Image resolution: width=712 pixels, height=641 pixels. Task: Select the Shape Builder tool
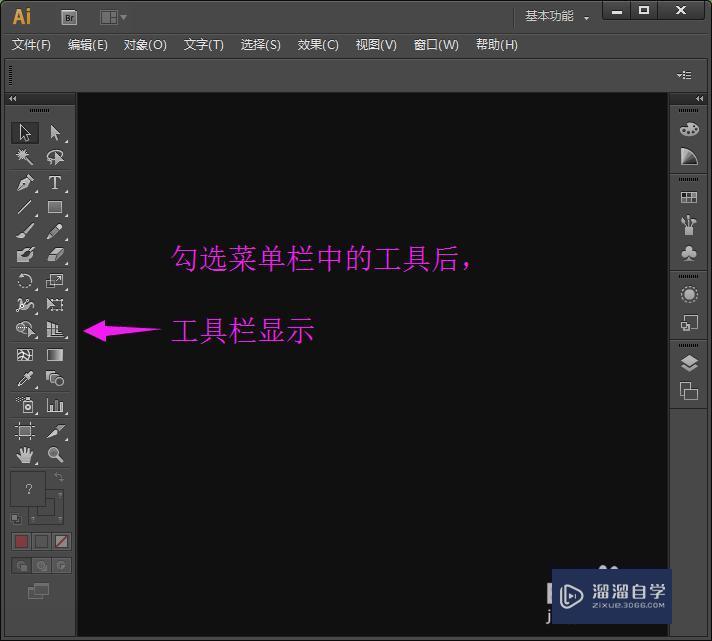pyautogui.click(x=25, y=329)
